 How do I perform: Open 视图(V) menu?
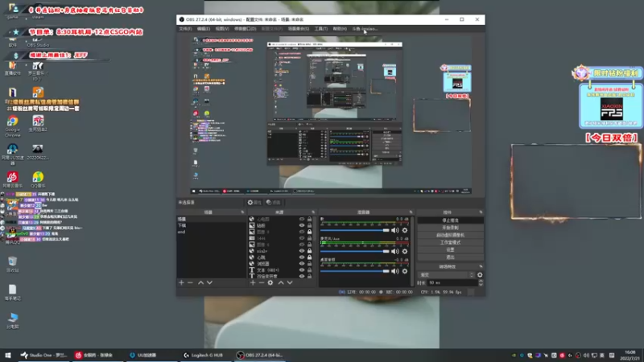point(222,29)
